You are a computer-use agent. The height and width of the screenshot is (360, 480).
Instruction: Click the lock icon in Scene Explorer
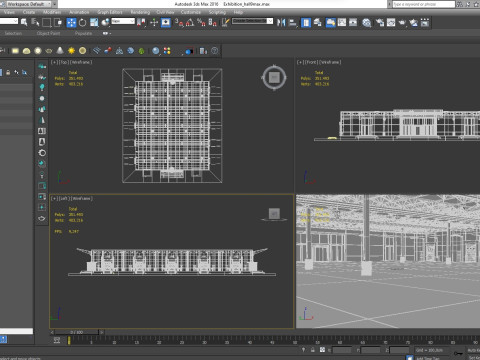(8, 72)
